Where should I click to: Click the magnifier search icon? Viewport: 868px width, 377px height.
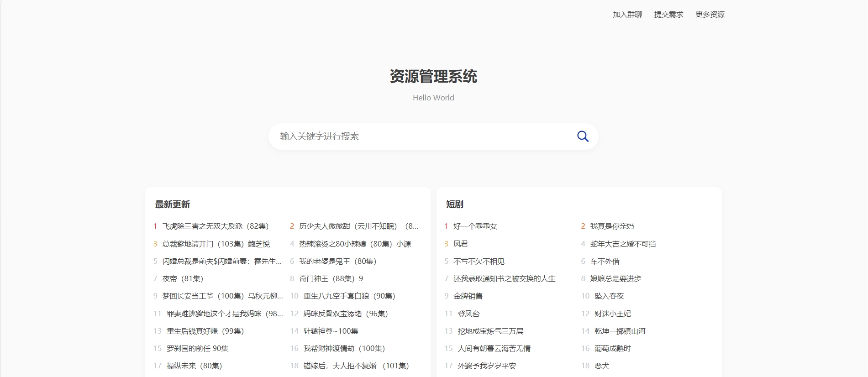[583, 136]
